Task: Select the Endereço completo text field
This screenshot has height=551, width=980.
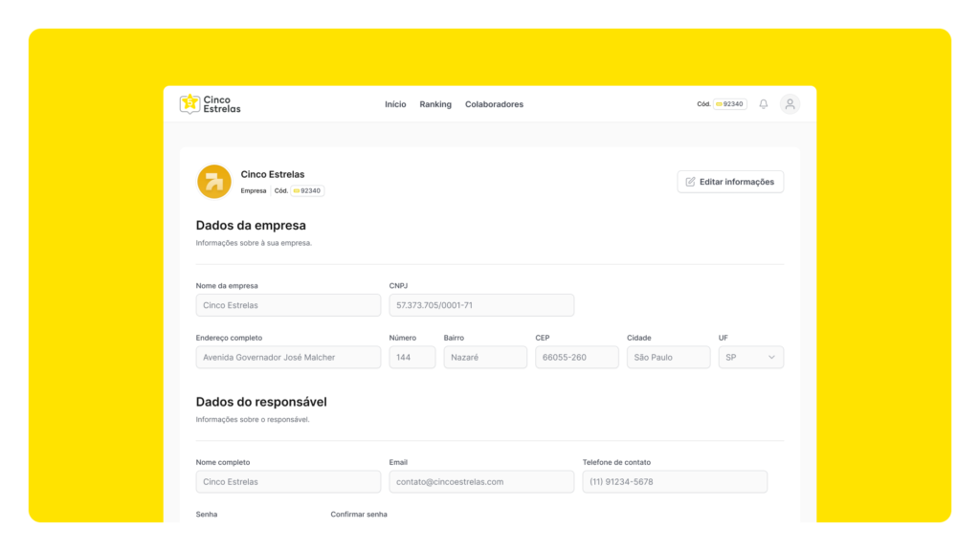Action: (x=288, y=357)
